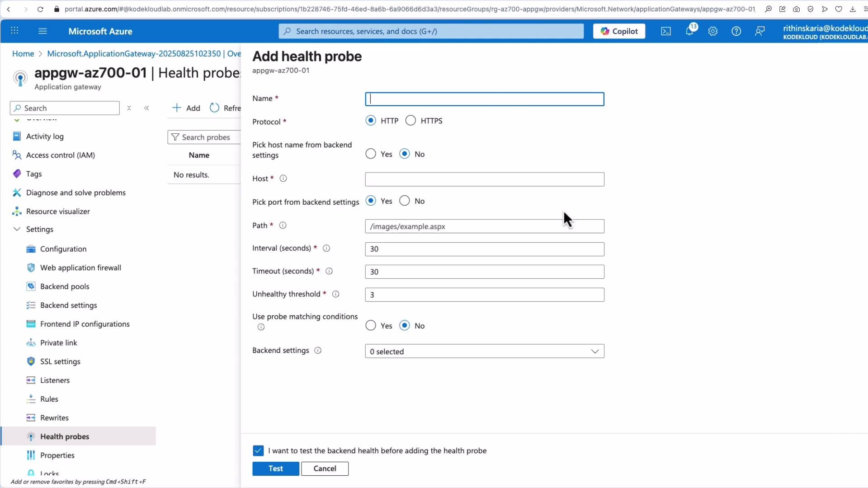Open Backend settings in sidebar
Viewport: 868px width, 488px height.
click(x=69, y=305)
